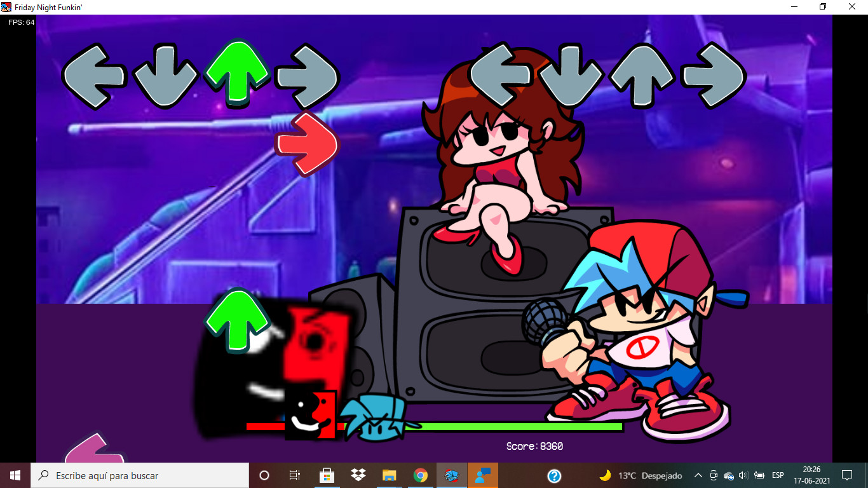Click the glowing green up arrow receptor
This screenshot has height=488, width=868.
tap(238, 72)
